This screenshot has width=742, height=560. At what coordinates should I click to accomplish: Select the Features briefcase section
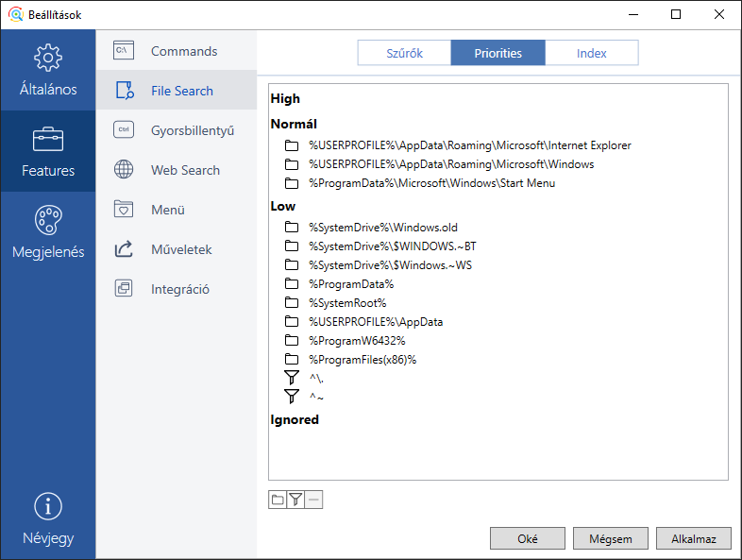click(x=48, y=152)
